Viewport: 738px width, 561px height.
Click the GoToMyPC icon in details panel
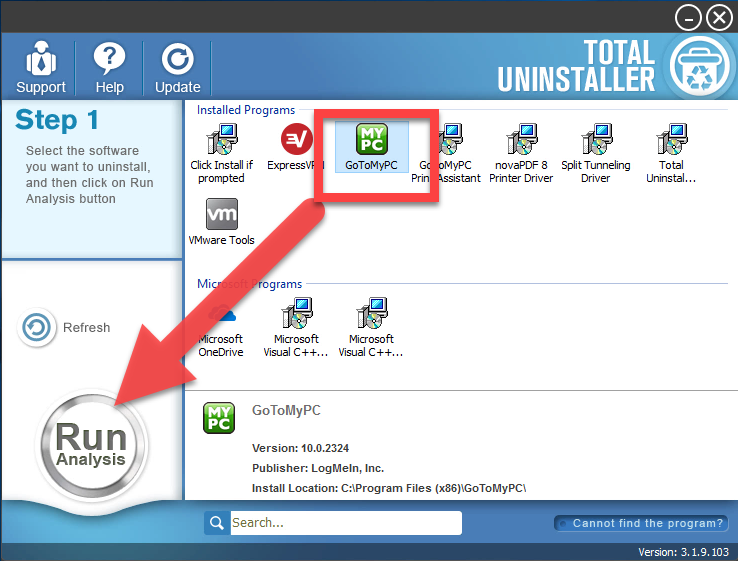(x=219, y=417)
